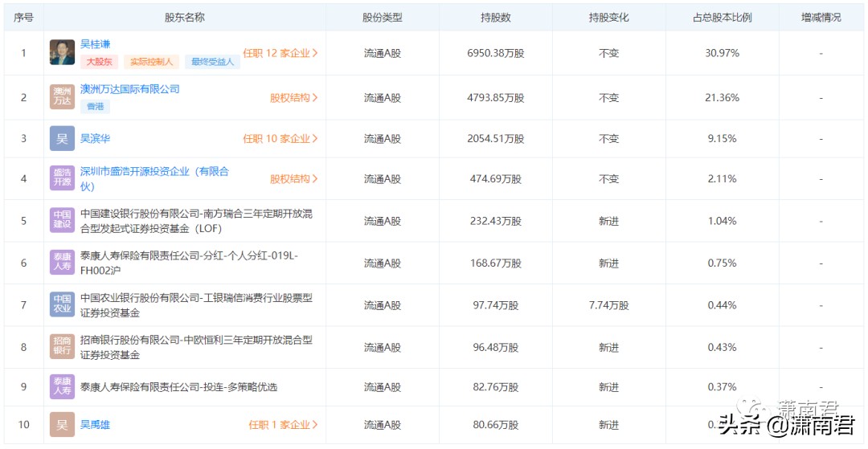Click the 股份类型 column header
This screenshot has height=449, width=868.
[x=383, y=18]
